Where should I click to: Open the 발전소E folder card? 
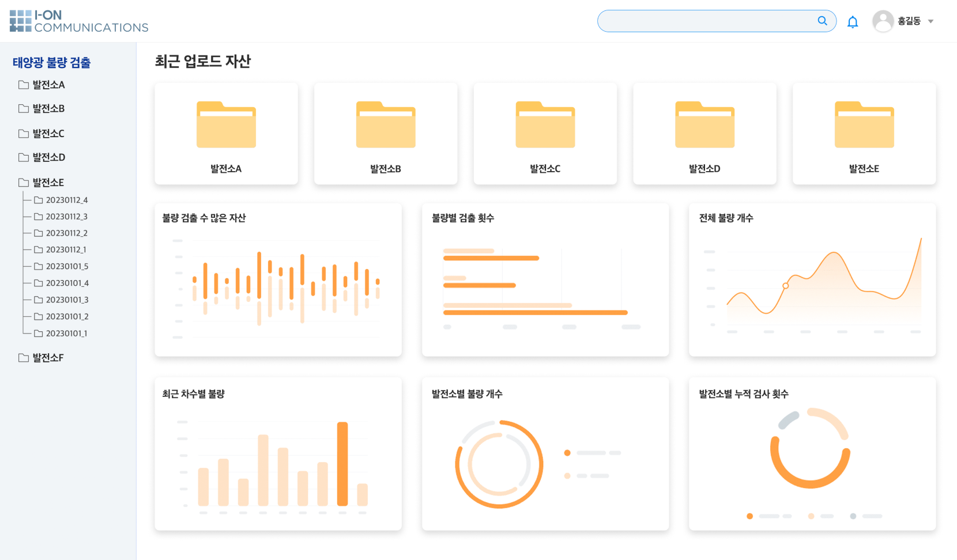coord(864,133)
